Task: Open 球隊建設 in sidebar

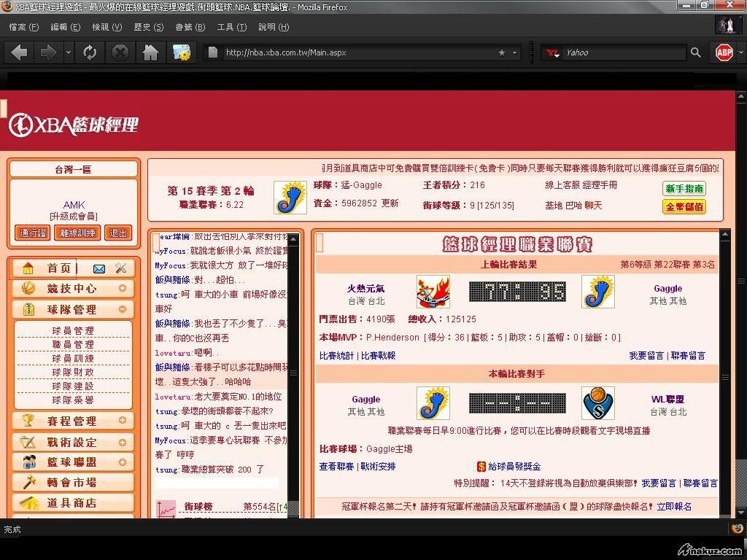Action: [73, 386]
